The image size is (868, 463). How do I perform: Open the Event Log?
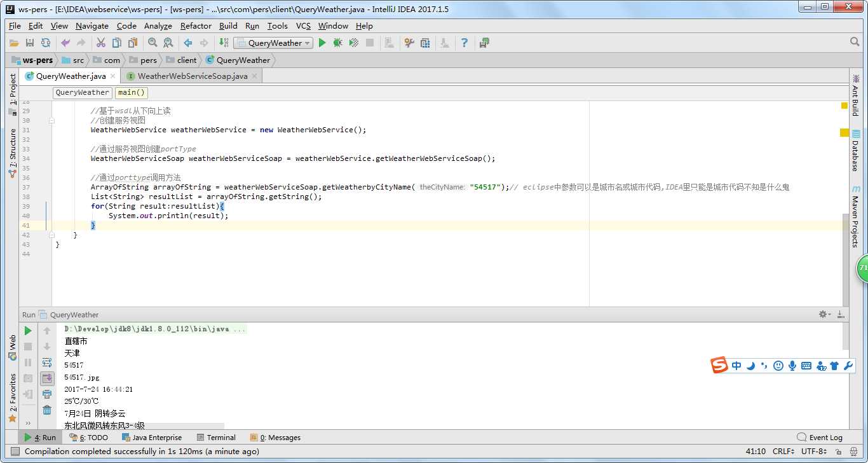(820, 438)
